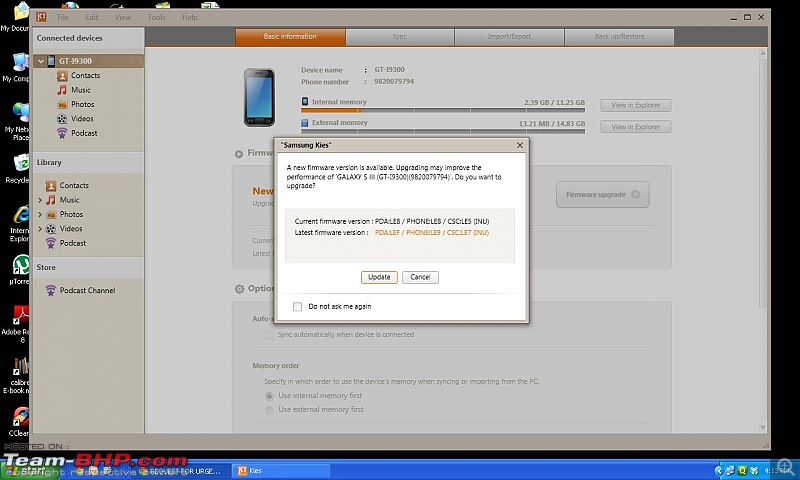800x480 pixels.
Task: Switch to the Import/Export tab
Action: pyautogui.click(x=509, y=37)
